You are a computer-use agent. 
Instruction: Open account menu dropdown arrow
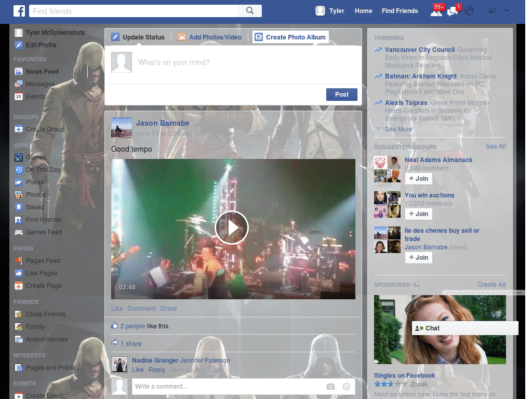[x=507, y=11]
